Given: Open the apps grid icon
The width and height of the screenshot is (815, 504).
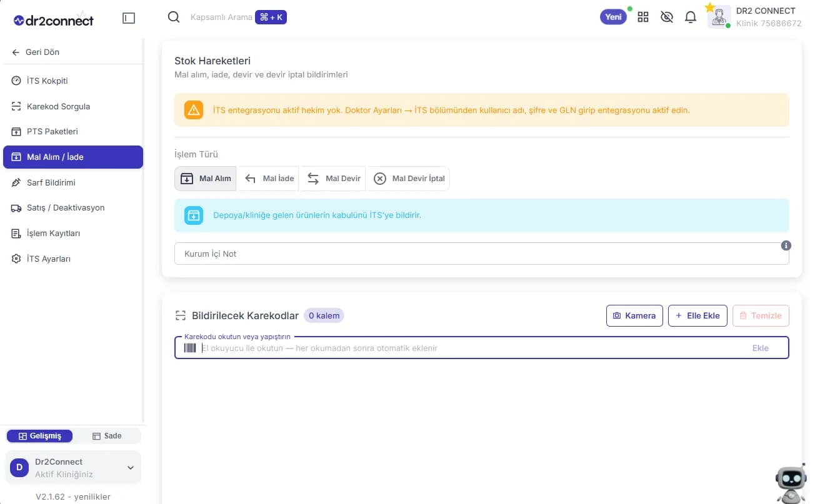Looking at the screenshot, I should coord(643,17).
